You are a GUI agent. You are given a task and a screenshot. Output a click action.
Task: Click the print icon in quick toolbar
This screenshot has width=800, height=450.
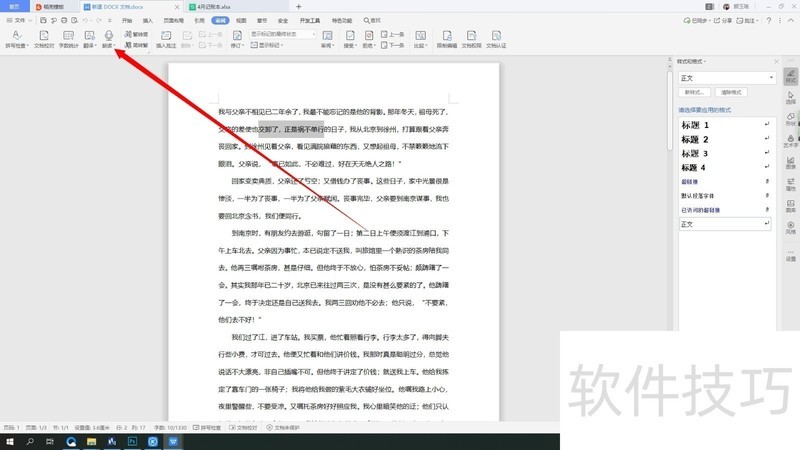[64, 20]
